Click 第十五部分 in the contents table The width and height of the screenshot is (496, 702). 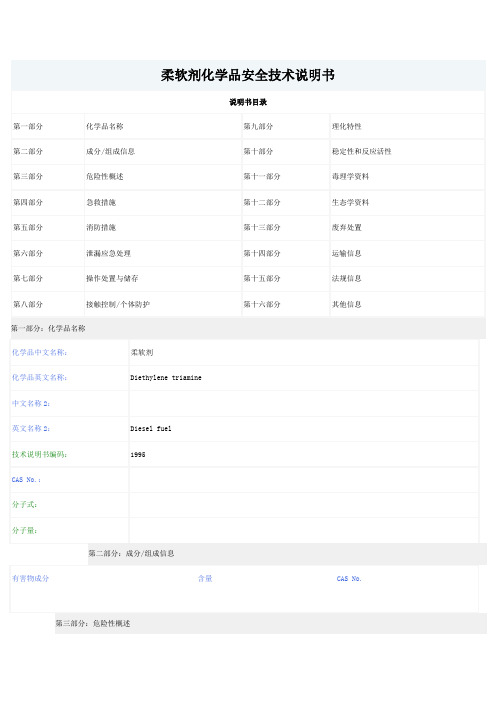pyautogui.click(x=262, y=278)
